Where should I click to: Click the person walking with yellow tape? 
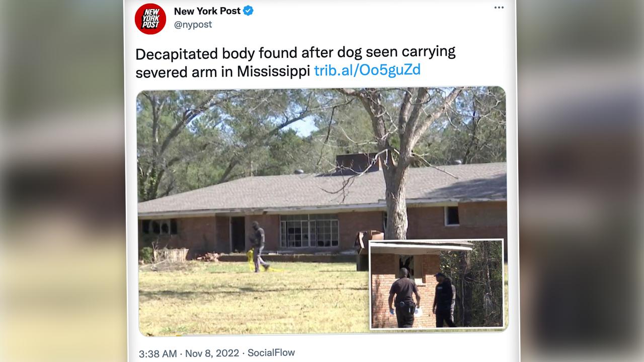click(259, 247)
